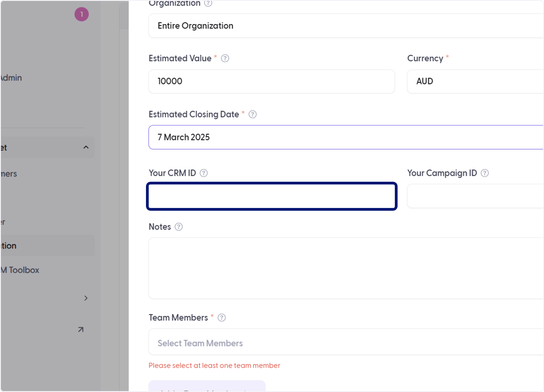Open help icon next to Estimated Value

[x=225, y=58]
